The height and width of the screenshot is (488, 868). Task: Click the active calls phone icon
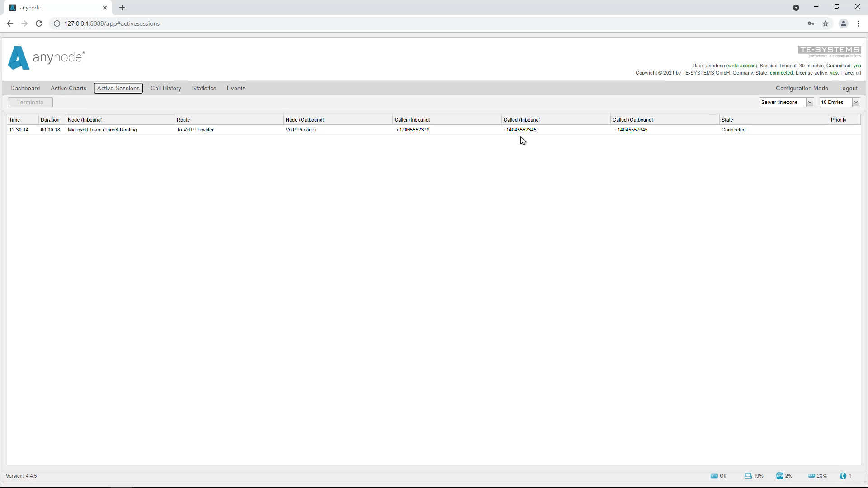(843, 476)
